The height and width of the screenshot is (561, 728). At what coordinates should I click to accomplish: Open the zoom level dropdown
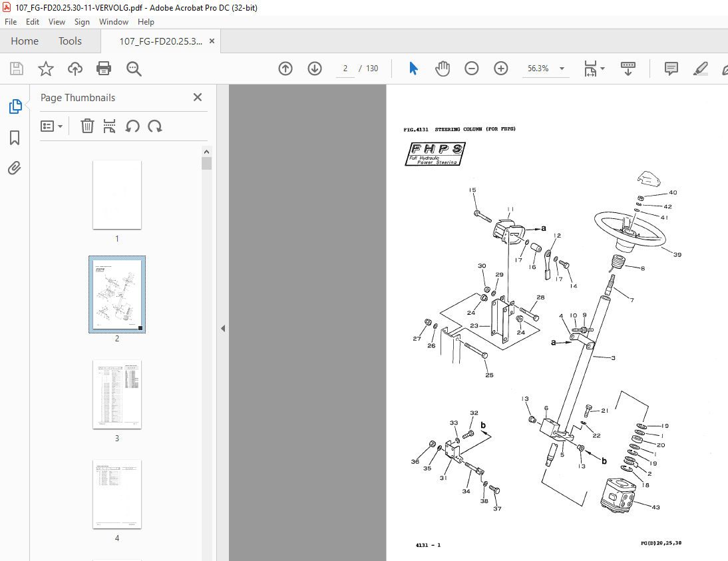(562, 69)
